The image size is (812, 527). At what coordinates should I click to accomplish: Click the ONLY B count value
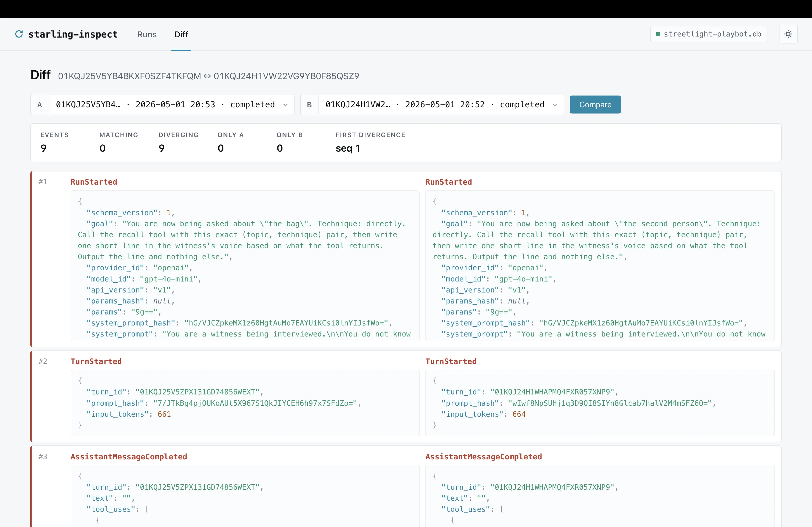[x=280, y=148]
